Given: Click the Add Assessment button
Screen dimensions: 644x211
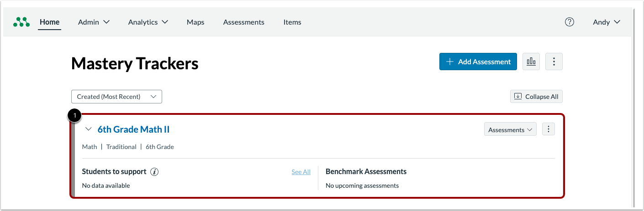Looking at the screenshot, I should point(478,62).
